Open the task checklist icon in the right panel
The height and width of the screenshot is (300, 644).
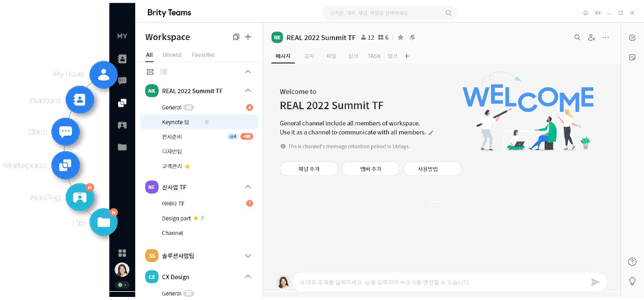pos(632,38)
